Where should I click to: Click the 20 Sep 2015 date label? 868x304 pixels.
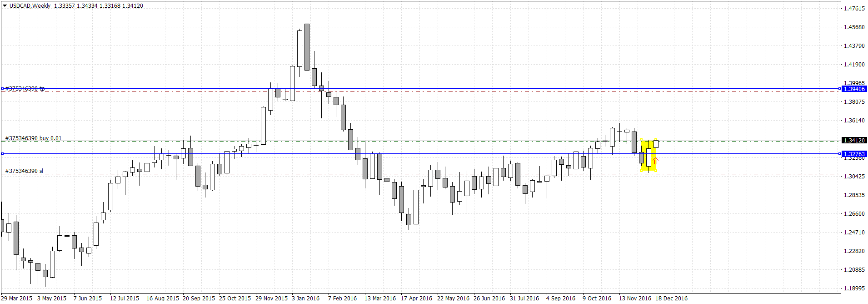pyautogui.click(x=199, y=299)
